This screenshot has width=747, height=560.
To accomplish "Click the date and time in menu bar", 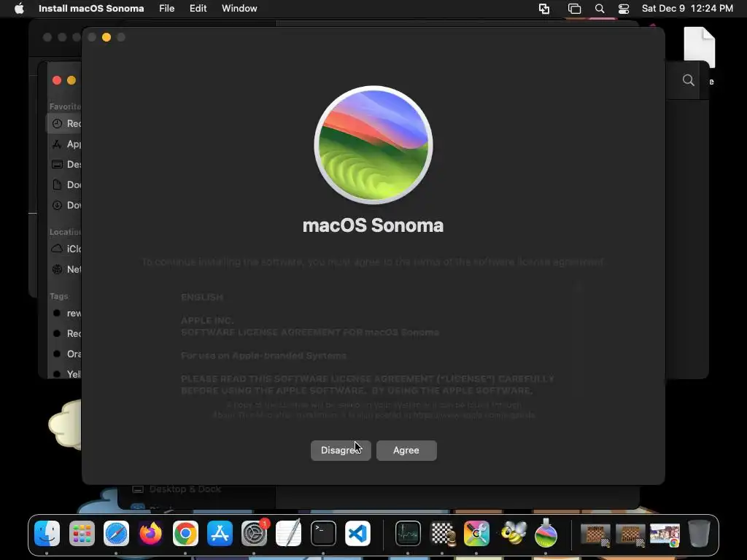I will tap(687, 9).
